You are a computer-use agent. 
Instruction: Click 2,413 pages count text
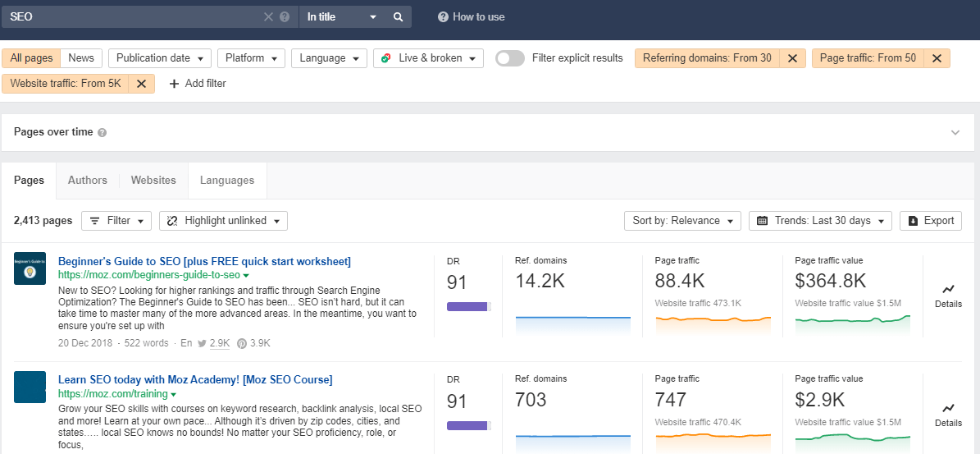click(43, 221)
